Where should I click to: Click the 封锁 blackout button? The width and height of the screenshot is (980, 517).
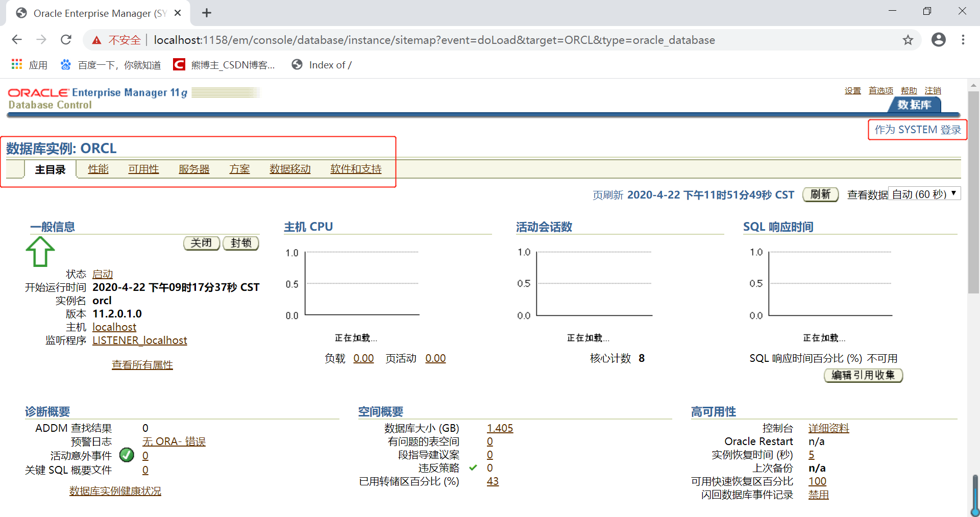(241, 243)
